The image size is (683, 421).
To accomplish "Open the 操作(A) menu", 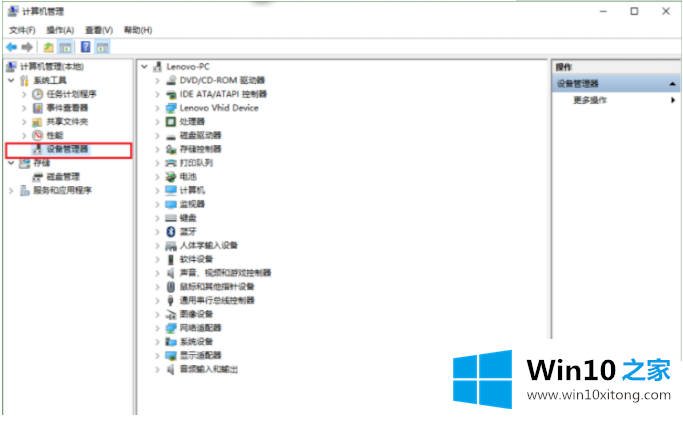I will click(60, 30).
